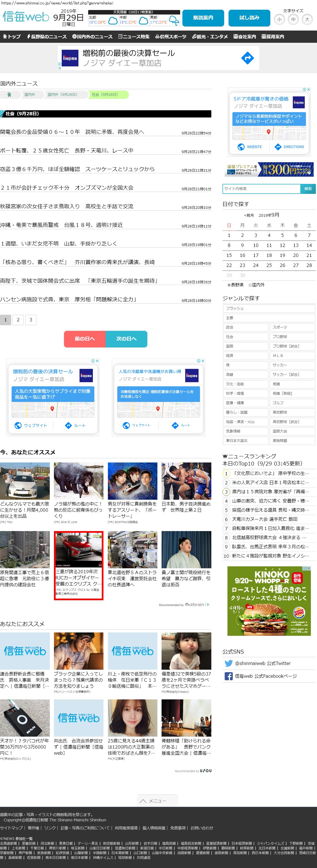Click the blue arrow icon in top ad
Viewport: 317px width, 868px height.
pyautogui.click(x=247, y=58)
